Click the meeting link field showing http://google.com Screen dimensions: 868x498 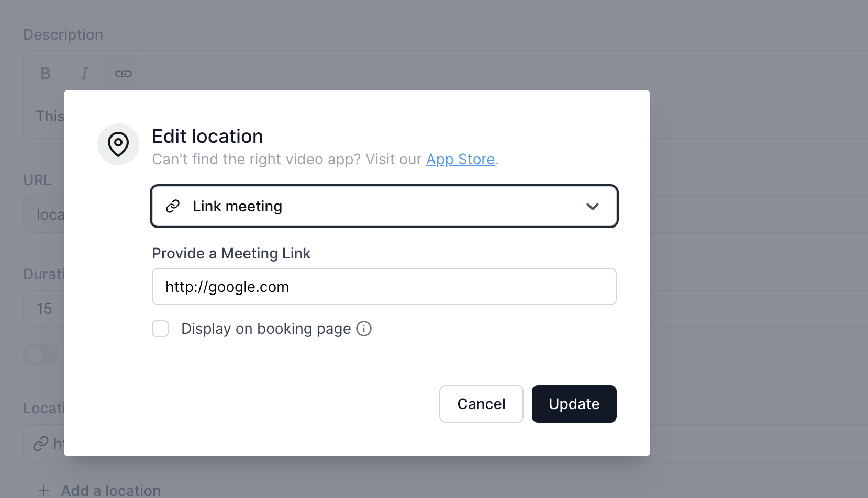(x=384, y=287)
